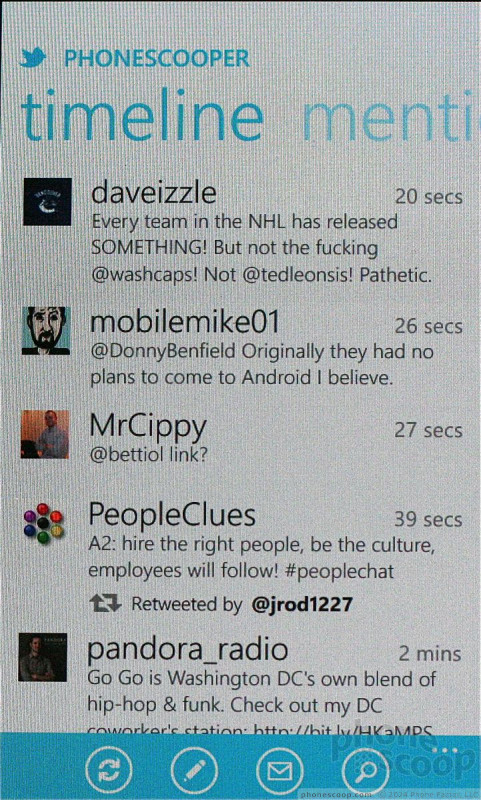Open the PeopleClues #peoplechat tweet text
This screenshot has height=800, width=481.
coord(262,558)
